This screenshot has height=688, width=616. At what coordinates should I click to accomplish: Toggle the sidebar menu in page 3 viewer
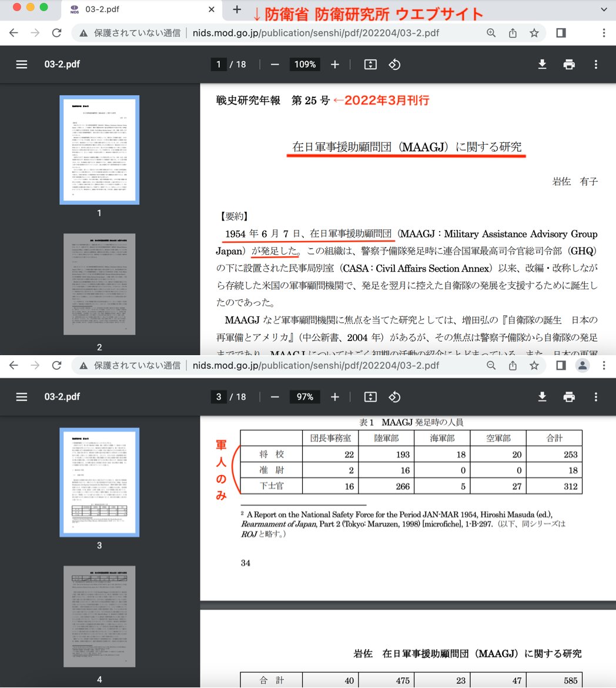tap(22, 397)
